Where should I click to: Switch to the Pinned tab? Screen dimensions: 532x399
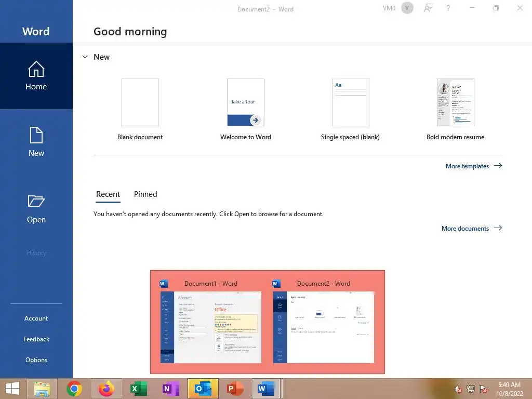(145, 194)
